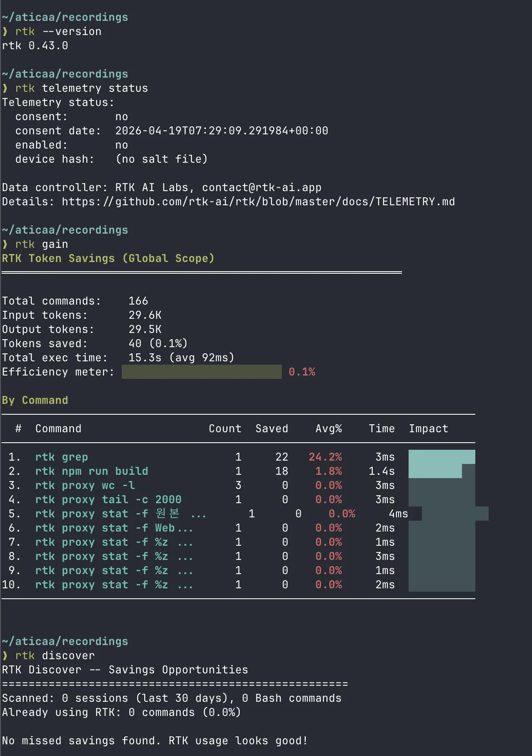This screenshot has width=532, height=756.
Task: Click the last '~/aticaa/recordings' prompt path
Action: click(x=65, y=641)
